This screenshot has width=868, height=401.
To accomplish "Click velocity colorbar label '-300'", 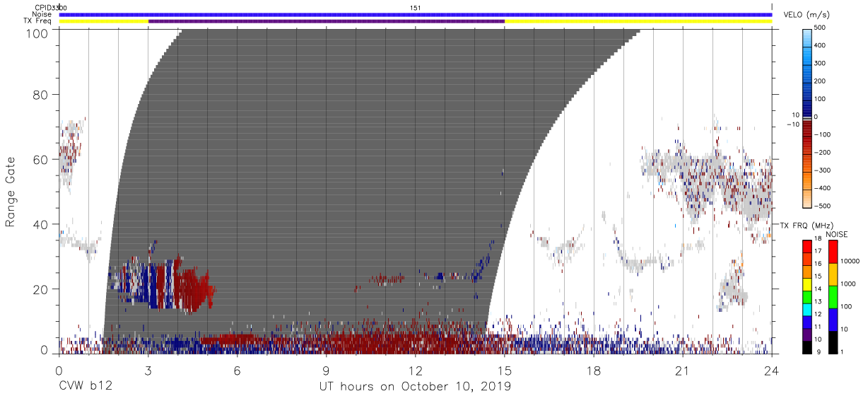I will tap(823, 170).
